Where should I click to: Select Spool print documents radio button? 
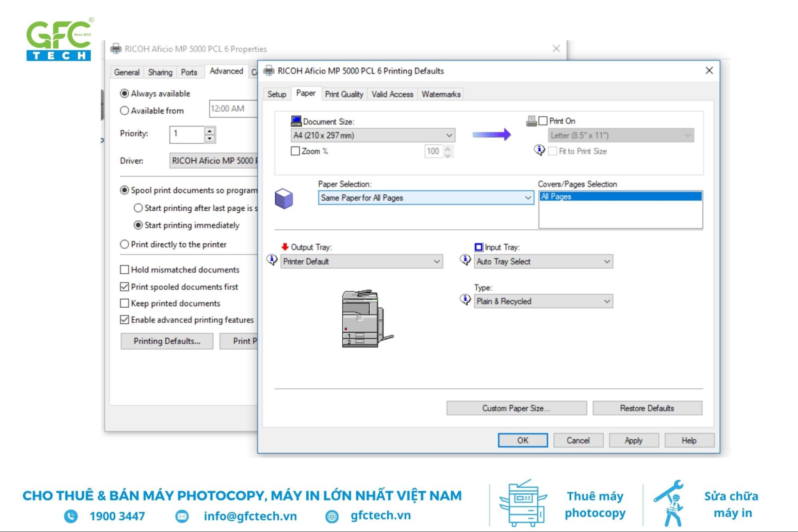point(125,190)
